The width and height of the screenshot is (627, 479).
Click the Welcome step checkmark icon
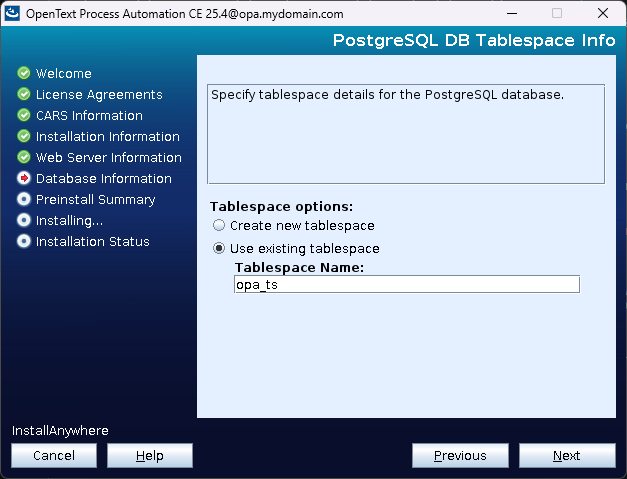pyautogui.click(x=24, y=73)
